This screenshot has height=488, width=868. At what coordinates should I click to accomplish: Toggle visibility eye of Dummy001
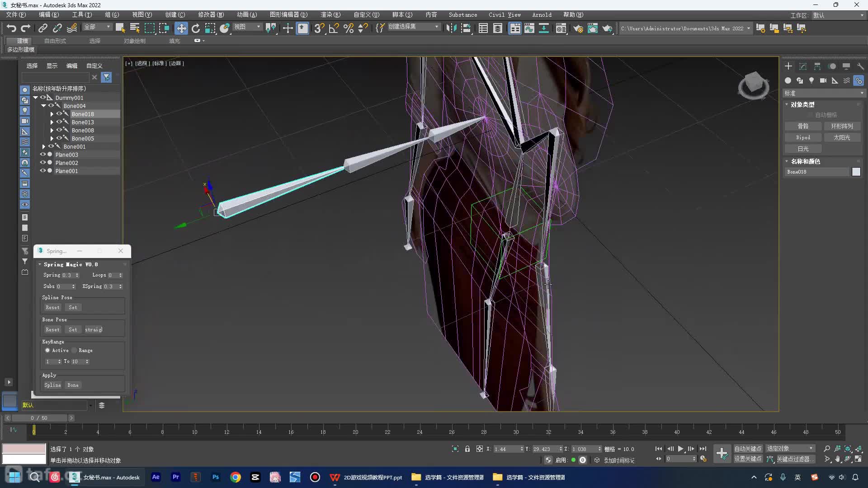(42, 98)
